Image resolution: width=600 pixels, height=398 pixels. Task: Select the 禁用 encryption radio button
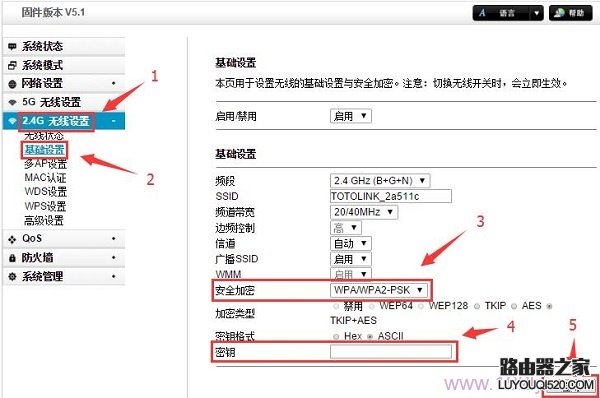click(336, 306)
